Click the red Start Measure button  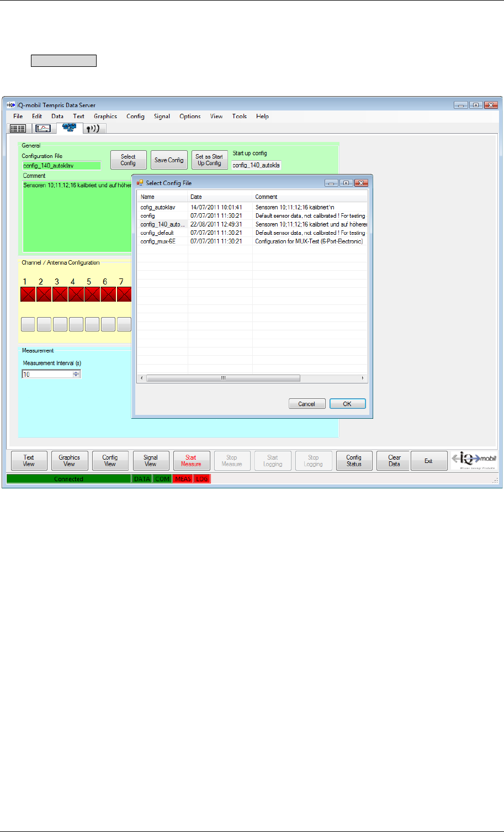(x=191, y=461)
